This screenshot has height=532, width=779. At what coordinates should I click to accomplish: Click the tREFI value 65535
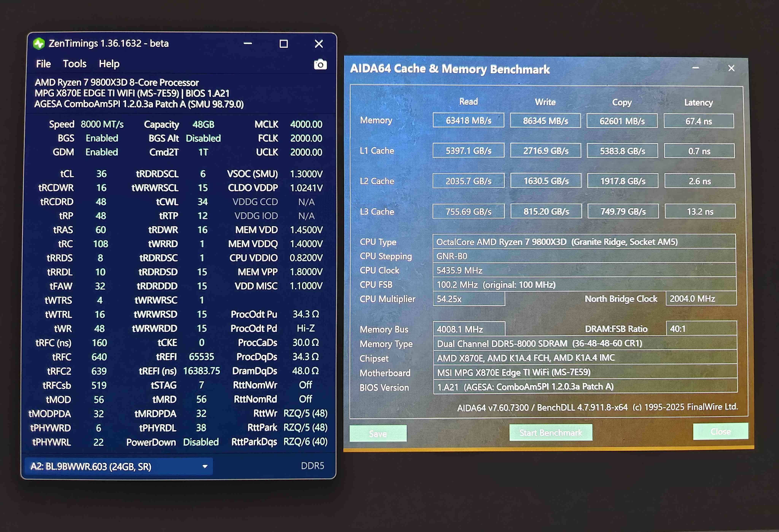201,357
